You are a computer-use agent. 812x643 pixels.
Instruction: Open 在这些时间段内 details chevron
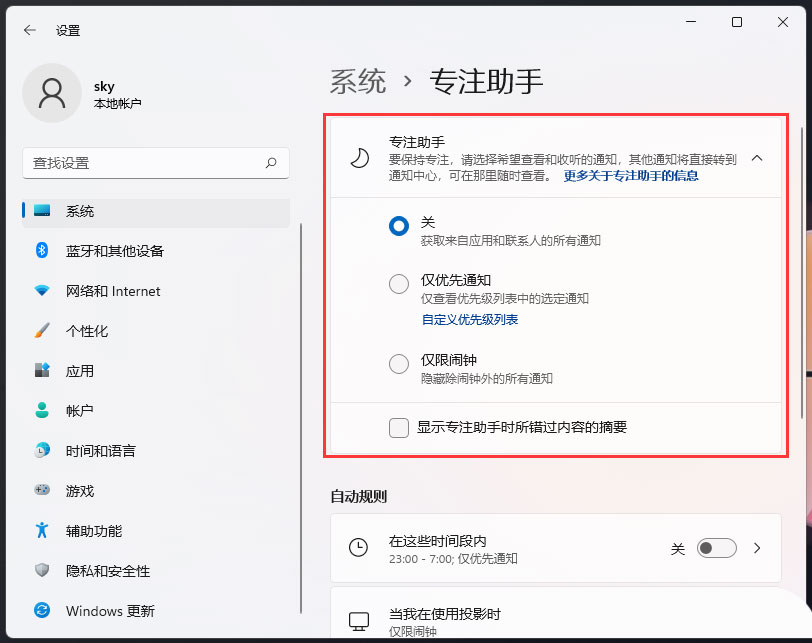coord(757,548)
